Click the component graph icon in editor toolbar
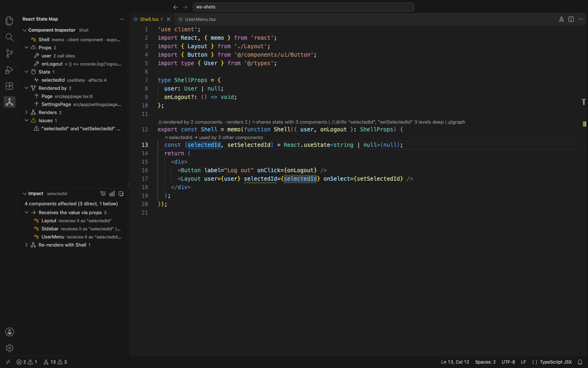Screen dimensions: 588x368 point(562,19)
